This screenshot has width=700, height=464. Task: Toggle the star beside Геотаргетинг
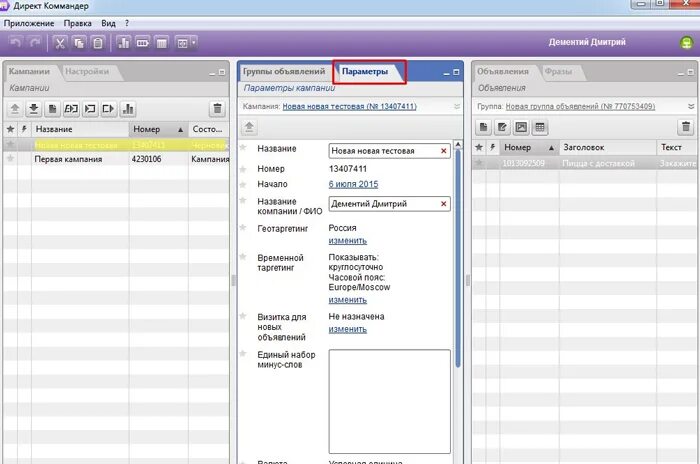[x=243, y=227]
